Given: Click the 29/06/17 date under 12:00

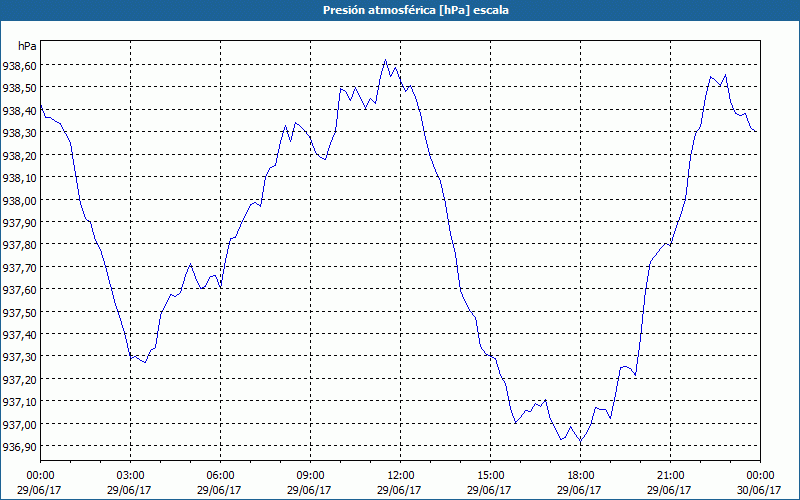Looking at the screenshot, I should coord(401,490).
